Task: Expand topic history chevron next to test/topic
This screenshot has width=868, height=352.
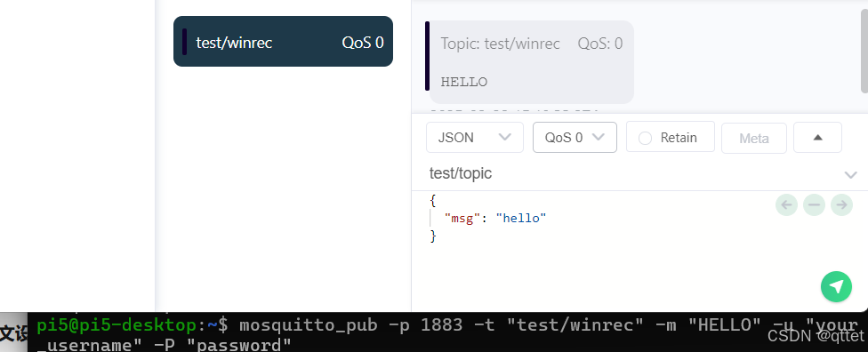Action: click(x=850, y=175)
